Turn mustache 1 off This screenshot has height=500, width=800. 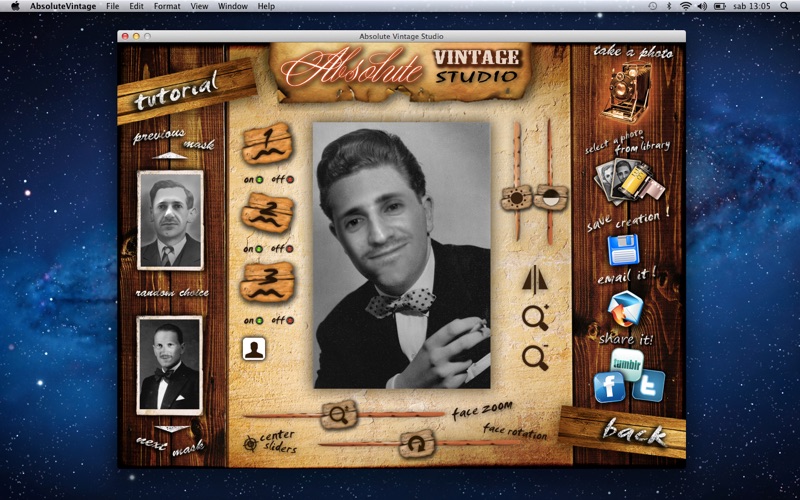(290, 180)
